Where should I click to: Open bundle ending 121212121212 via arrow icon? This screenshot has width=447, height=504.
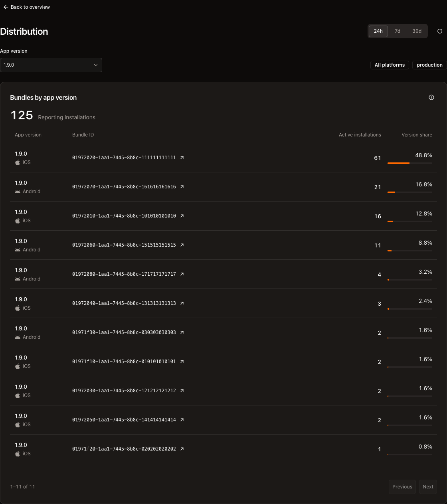click(x=182, y=391)
